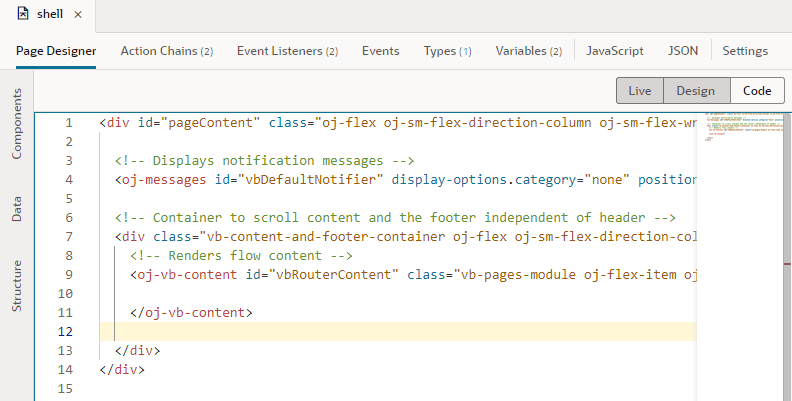
Task: Click line number 7 in gutter
Action: pyautogui.click(x=67, y=237)
